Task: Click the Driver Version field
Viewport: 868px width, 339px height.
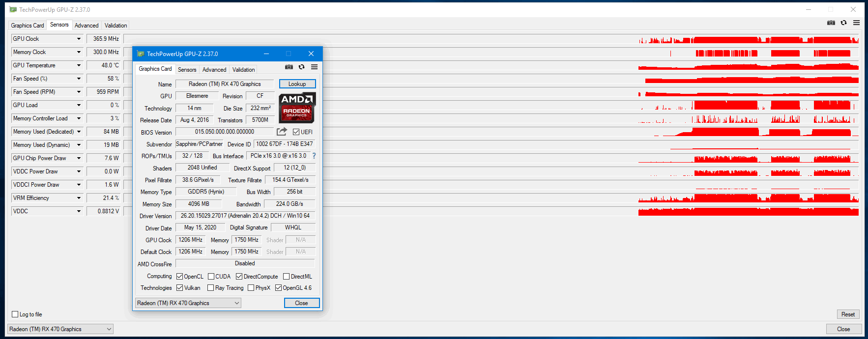Action: 245,216
